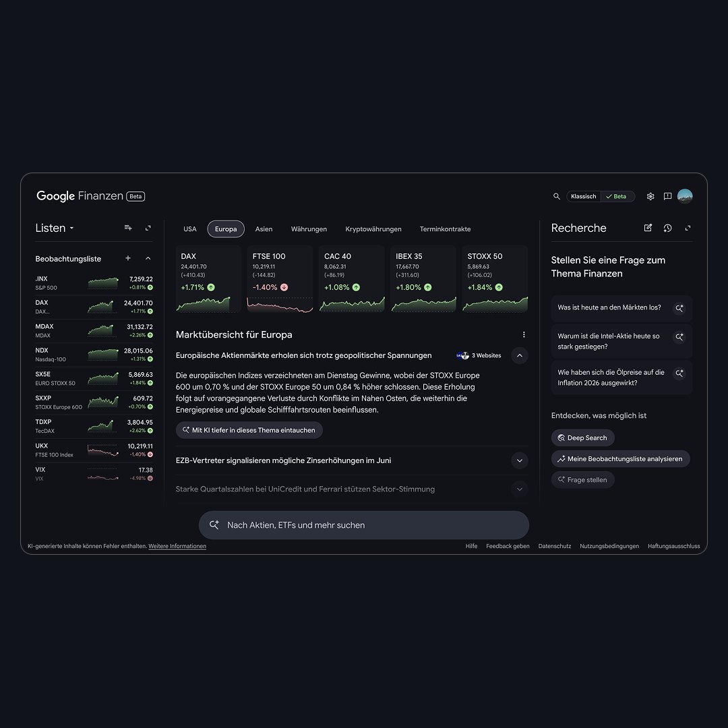The image size is (728, 728).
Task: Click the Deep Search chip
Action: pyautogui.click(x=582, y=438)
